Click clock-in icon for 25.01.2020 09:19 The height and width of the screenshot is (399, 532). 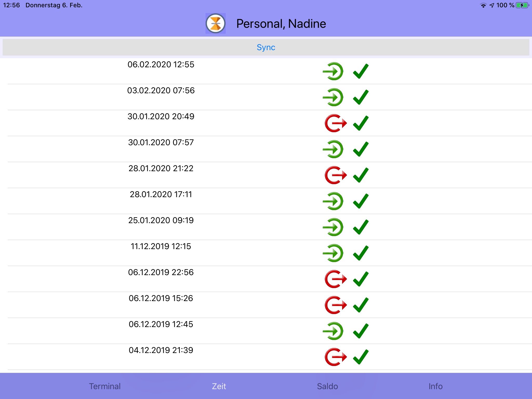pos(333,227)
